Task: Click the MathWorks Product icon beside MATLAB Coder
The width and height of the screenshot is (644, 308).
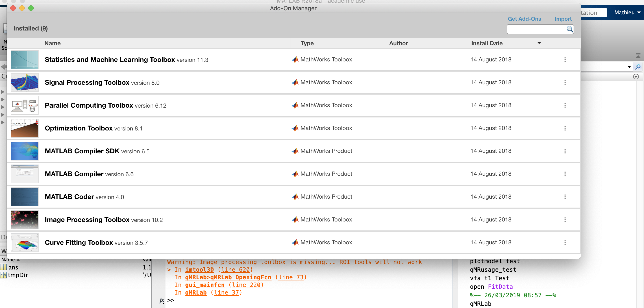Action: pos(296,197)
